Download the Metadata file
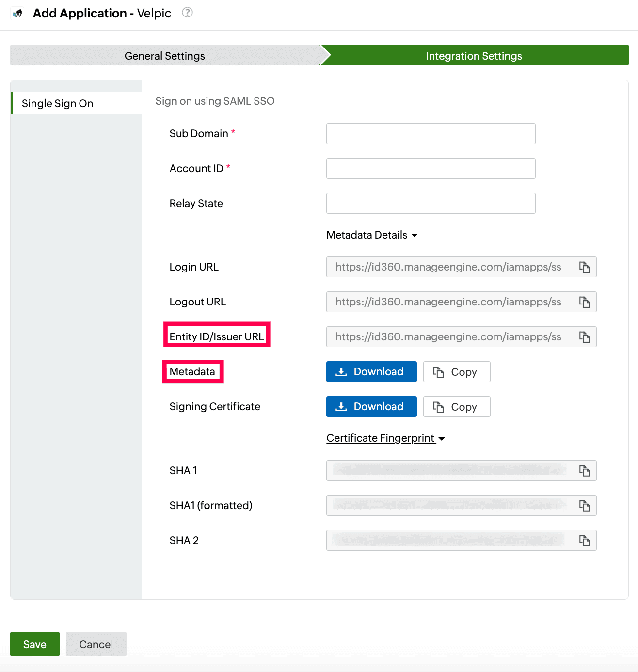 click(x=371, y=371)
